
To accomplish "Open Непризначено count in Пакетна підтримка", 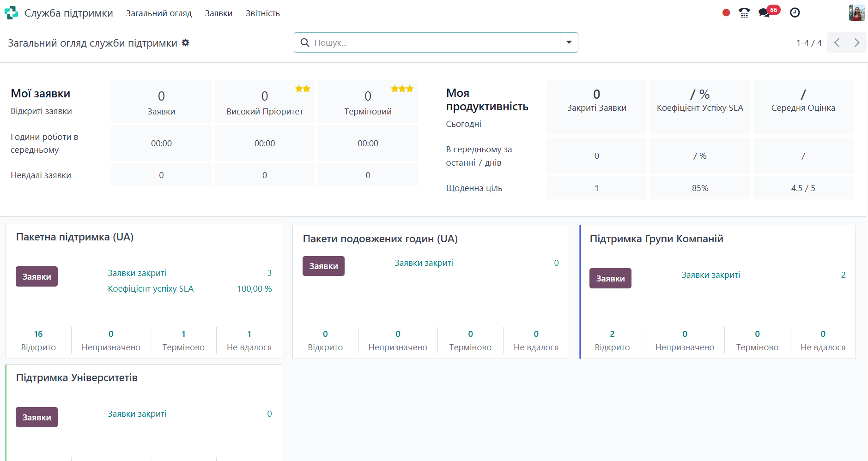I will 111,341.
